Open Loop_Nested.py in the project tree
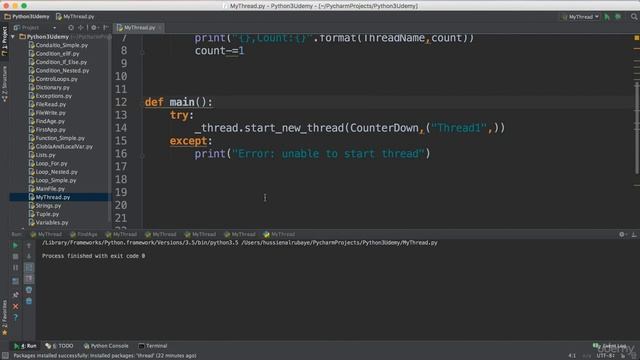This screenshot has height=360, width=640. (x=53, y=172)
